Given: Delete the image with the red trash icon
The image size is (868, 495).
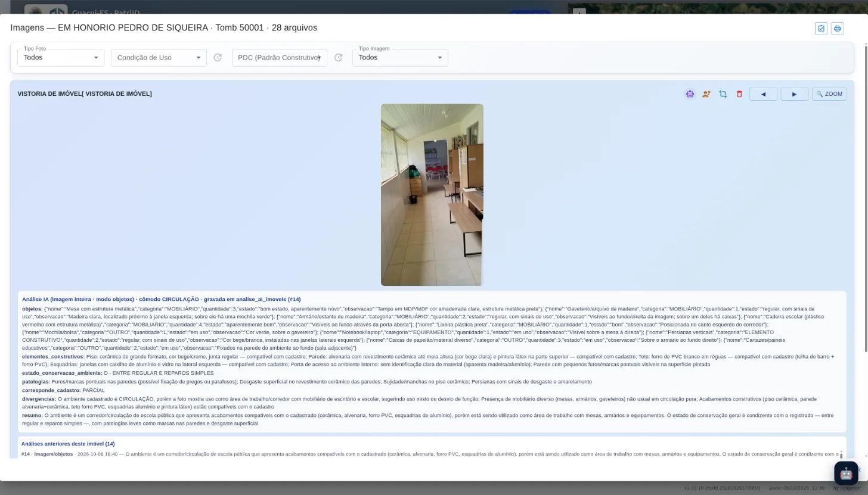Looking at the screenshot, I should pos(739,94).
